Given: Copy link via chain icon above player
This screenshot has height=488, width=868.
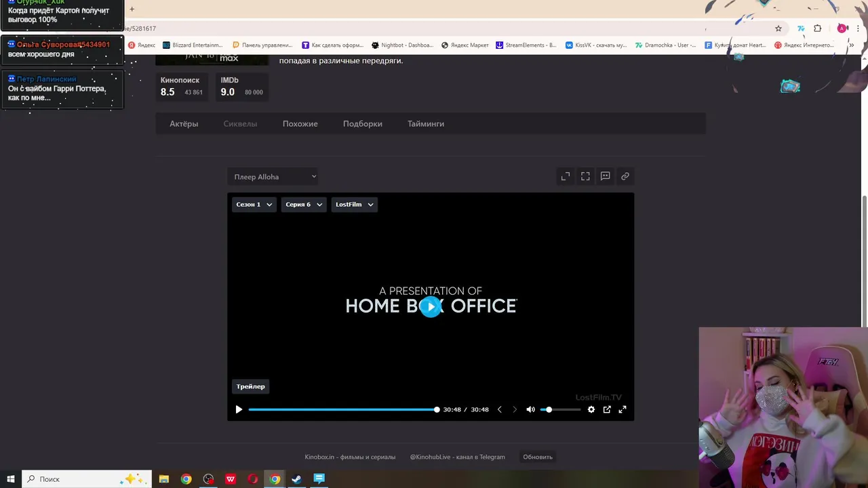Looking at the screenshot, I should tap(625, 176).
